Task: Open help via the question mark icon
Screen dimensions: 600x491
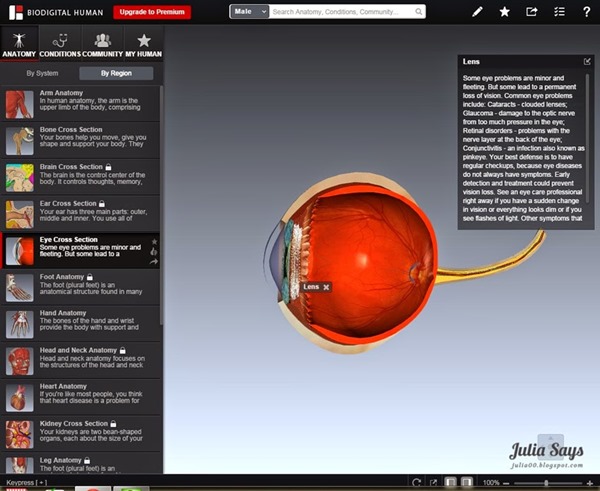Action: click(x=585, y=12)
